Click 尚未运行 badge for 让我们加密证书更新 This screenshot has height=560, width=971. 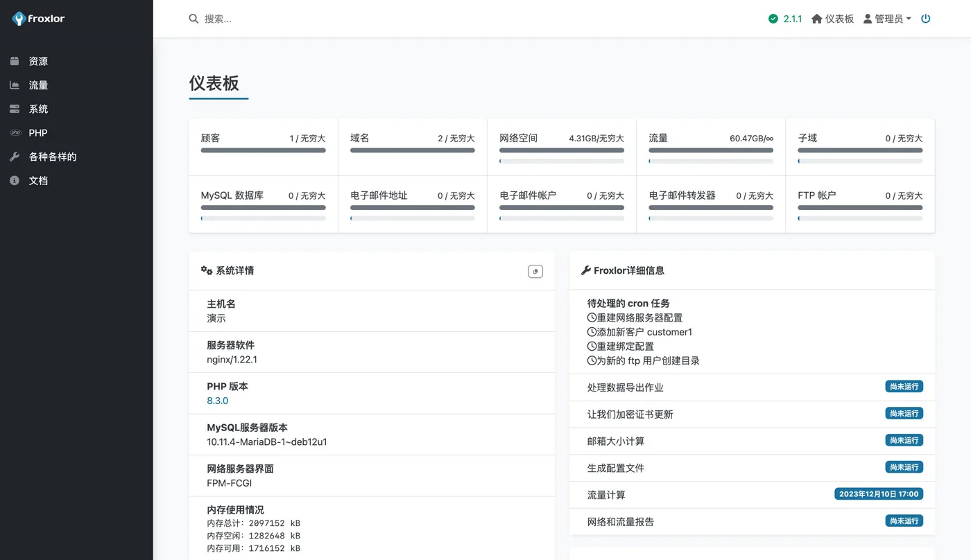pos(904,413)
